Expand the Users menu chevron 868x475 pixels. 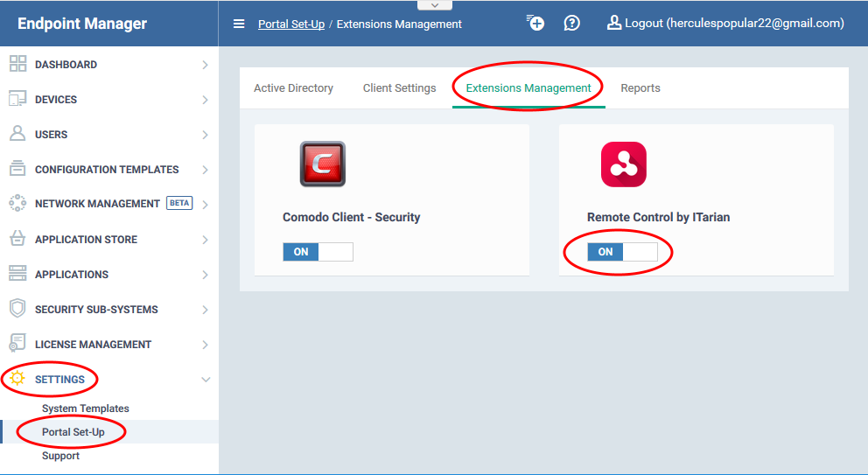point(205,135)
